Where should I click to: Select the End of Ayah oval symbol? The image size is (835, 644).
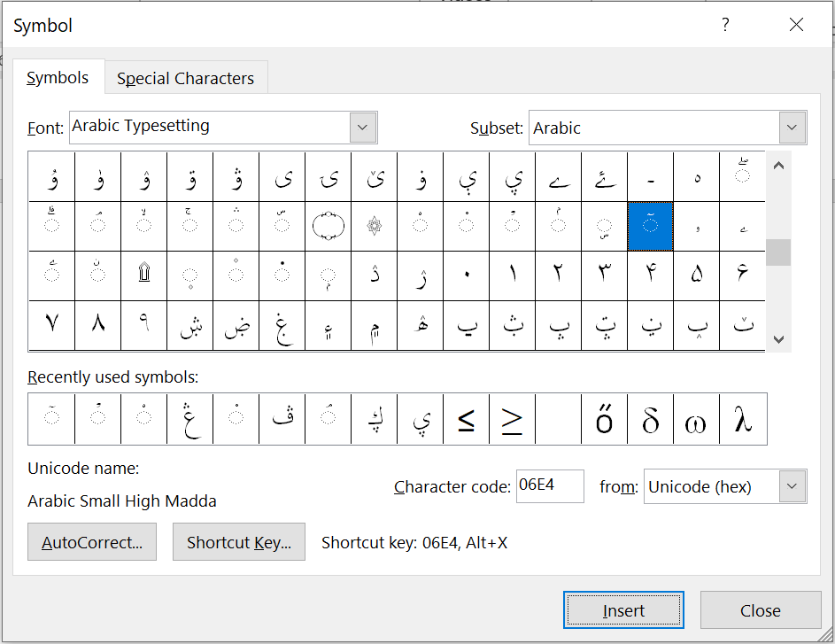328,226
